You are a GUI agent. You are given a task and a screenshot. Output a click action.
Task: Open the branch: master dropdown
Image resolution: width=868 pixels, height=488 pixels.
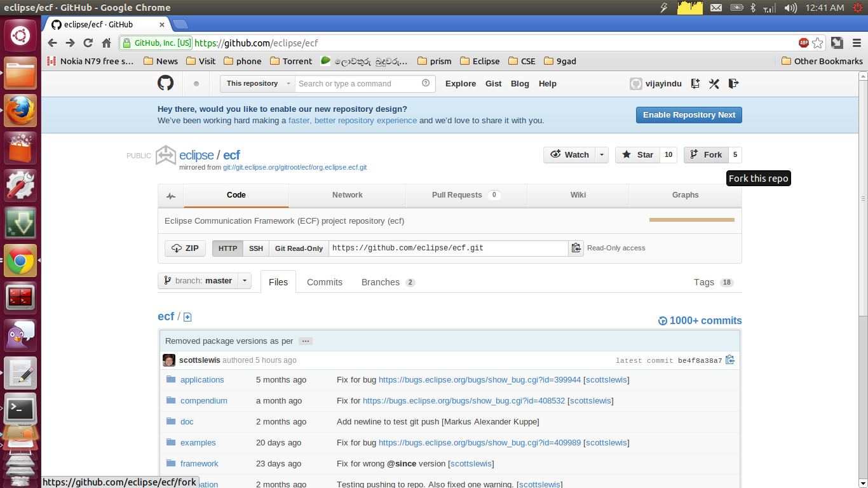coord(204,281)
